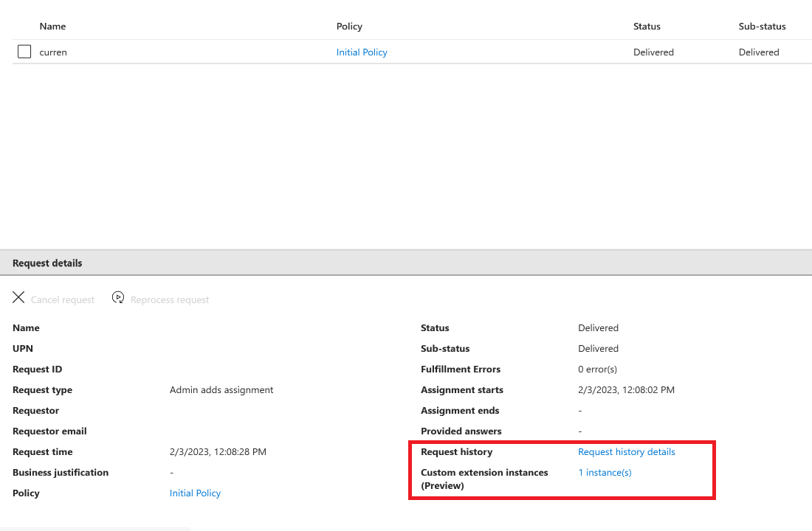Open Request history details link
Viewport: 812px width, 531px height.
click(626, 452)
